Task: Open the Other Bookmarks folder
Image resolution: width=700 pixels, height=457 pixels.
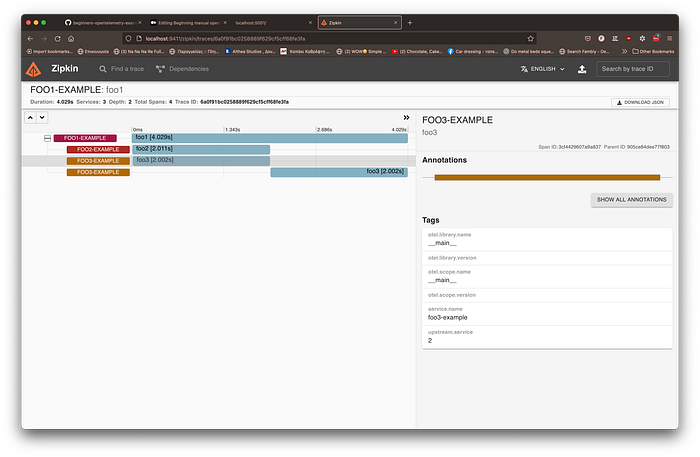Action: click(653, 52)
